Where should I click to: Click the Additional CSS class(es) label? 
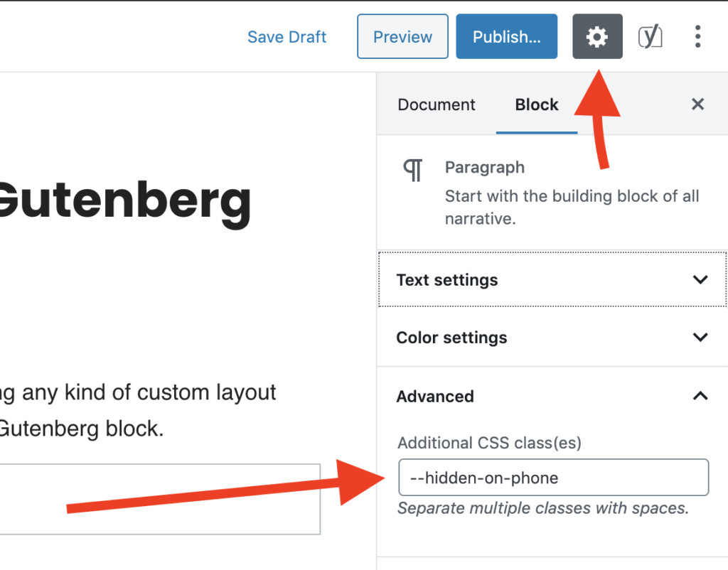point(489,443)
